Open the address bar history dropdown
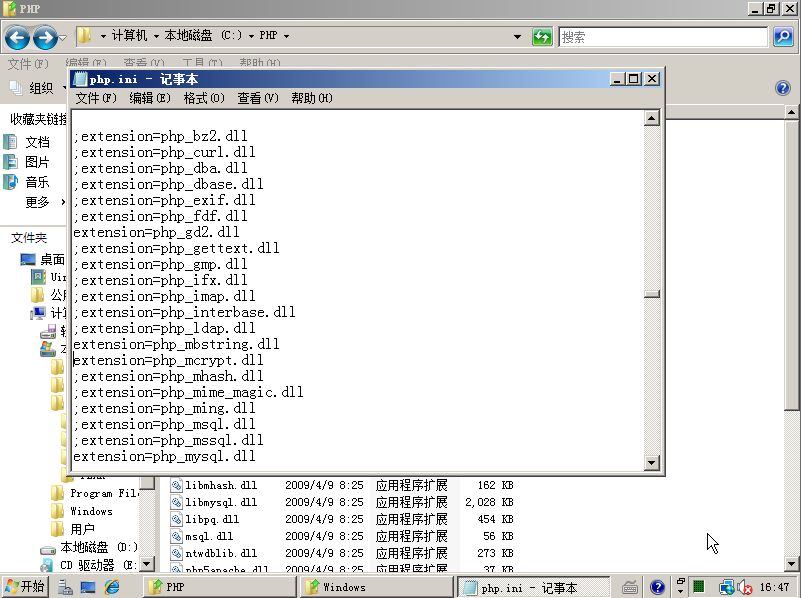Image resolution: width=801 pixels, height=598 pixels. pyautogui.click(x=517, y=37)
